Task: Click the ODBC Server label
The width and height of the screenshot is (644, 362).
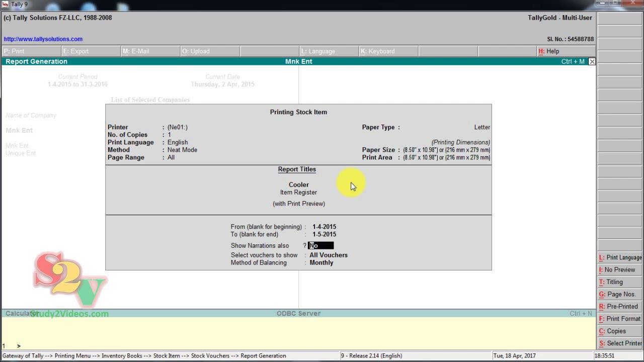Action: (298, 313)
